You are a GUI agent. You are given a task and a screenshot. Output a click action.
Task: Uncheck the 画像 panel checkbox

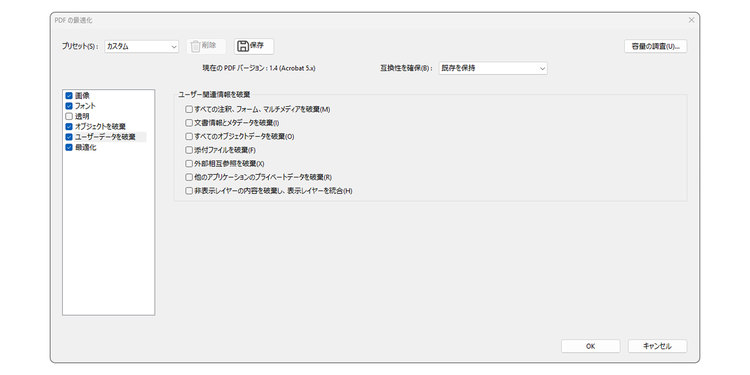click(69, 96)
